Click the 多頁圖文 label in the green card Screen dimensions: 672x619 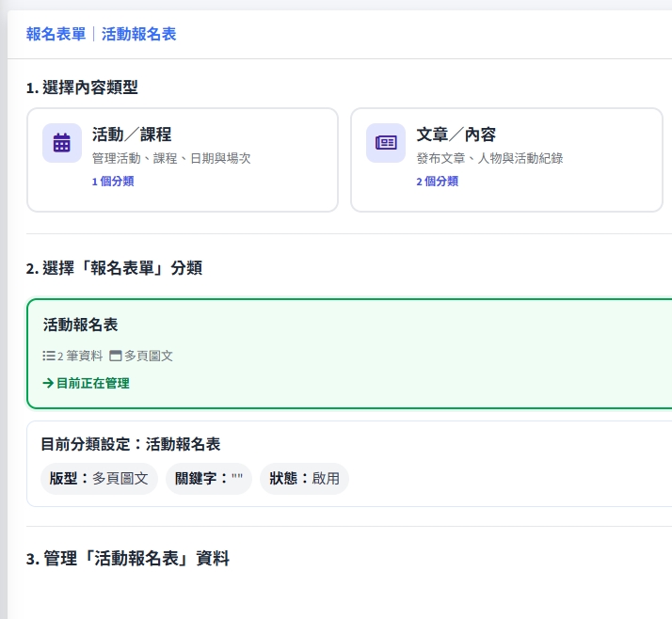pyautogui.click(x=149, y=356)
